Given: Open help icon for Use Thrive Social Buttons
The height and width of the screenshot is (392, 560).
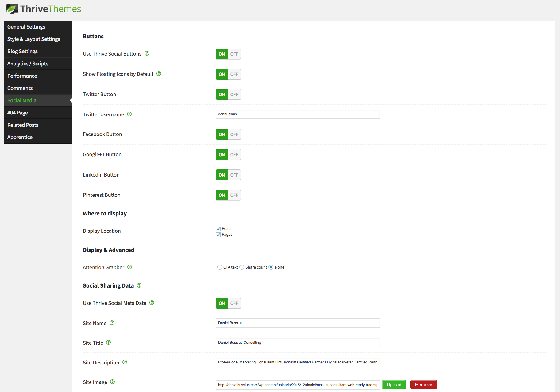Looking at the screenshot, I should (x=147, y=53).
